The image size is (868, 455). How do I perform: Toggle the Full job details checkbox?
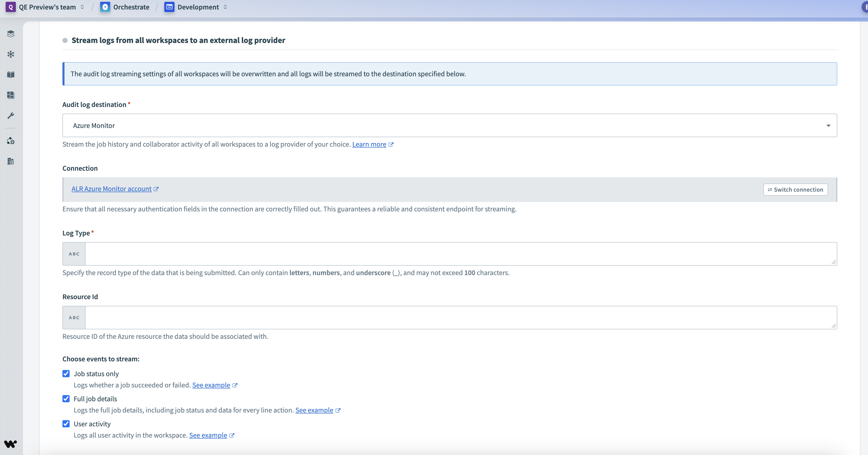66,399
